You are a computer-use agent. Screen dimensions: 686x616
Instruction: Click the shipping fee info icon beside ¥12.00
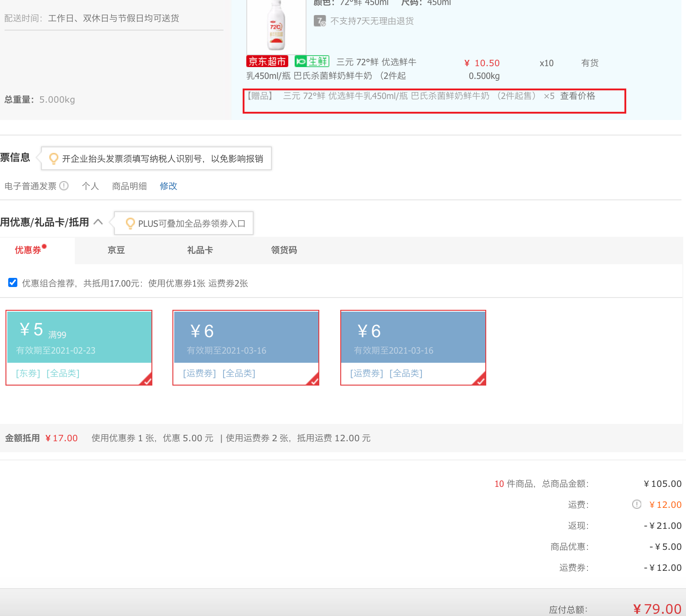[x=637, y=504]
